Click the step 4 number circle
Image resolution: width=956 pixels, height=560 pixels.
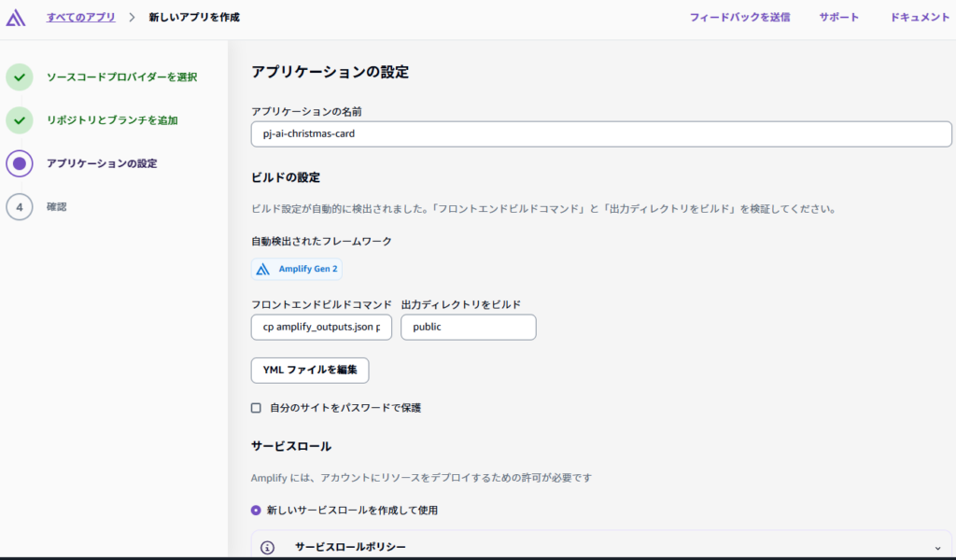pyautogui.click(x=20, y=206)
